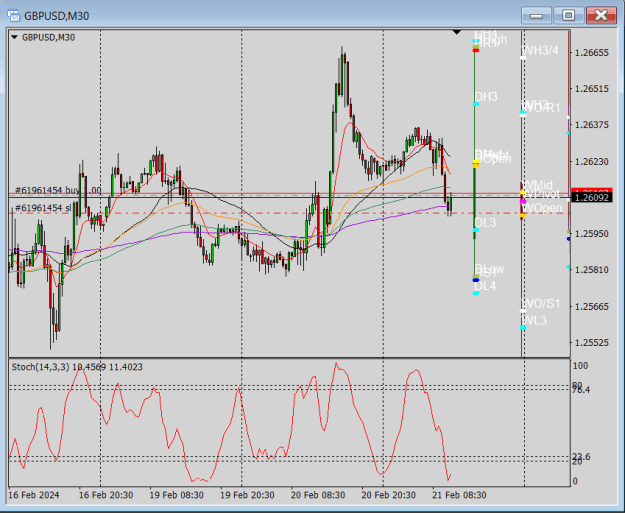Click the 16 Feb 2024 time axis label

(34, 495)
